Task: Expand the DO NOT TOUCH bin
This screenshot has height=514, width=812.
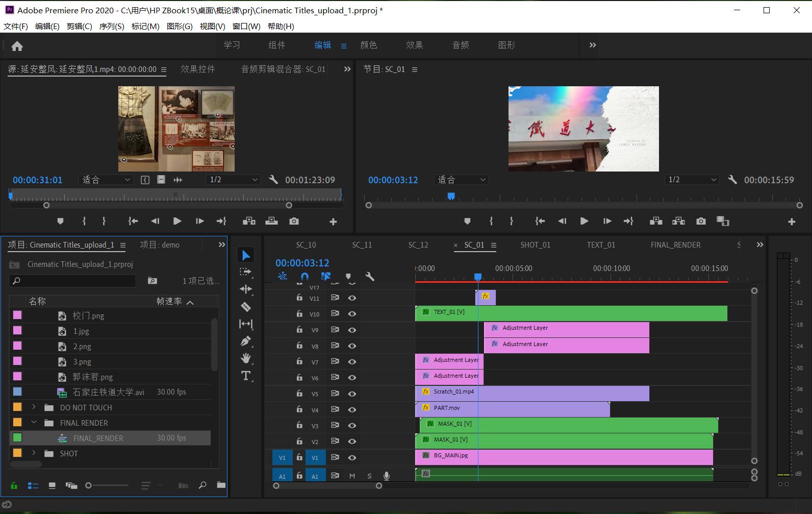Action: [34, 407]
